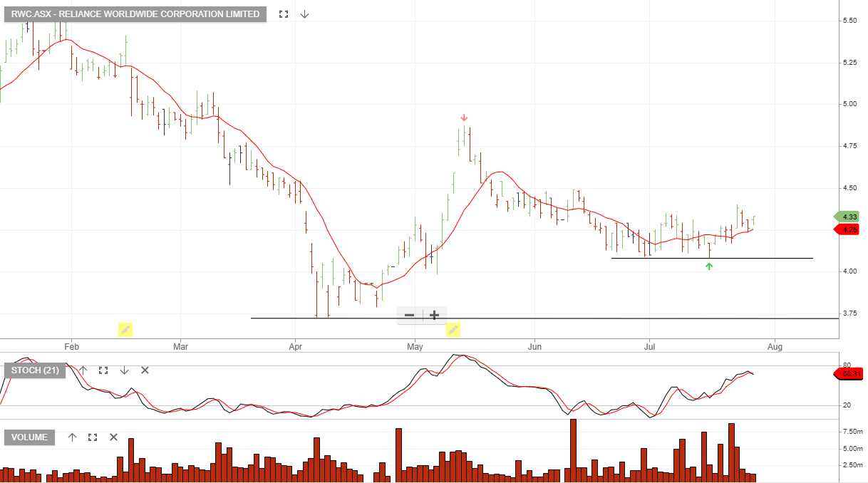Expand the VOLUME panel to fullscreen
Image resolution: width=868 pixels, height=483 pixels.
(x=91, y=437)
